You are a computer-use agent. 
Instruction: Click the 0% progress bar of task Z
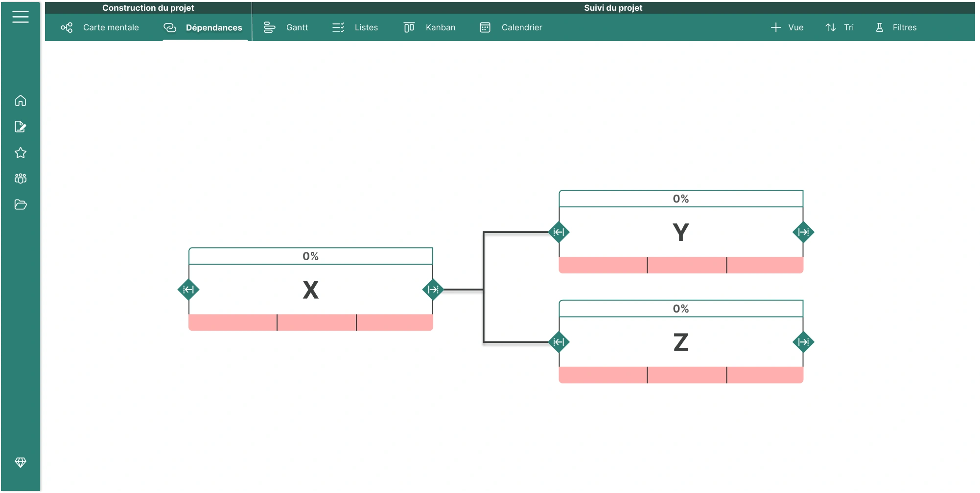click(x=681, y=309)
